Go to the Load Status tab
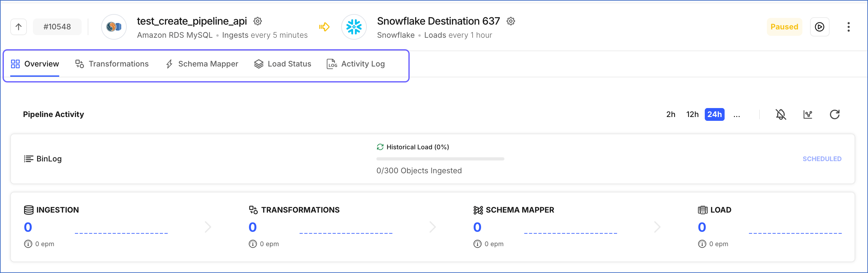868x273 pixels. [282, 64]
